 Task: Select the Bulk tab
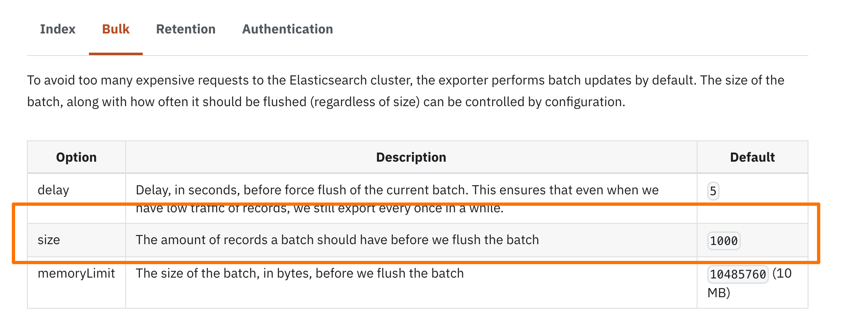[115, 29]
